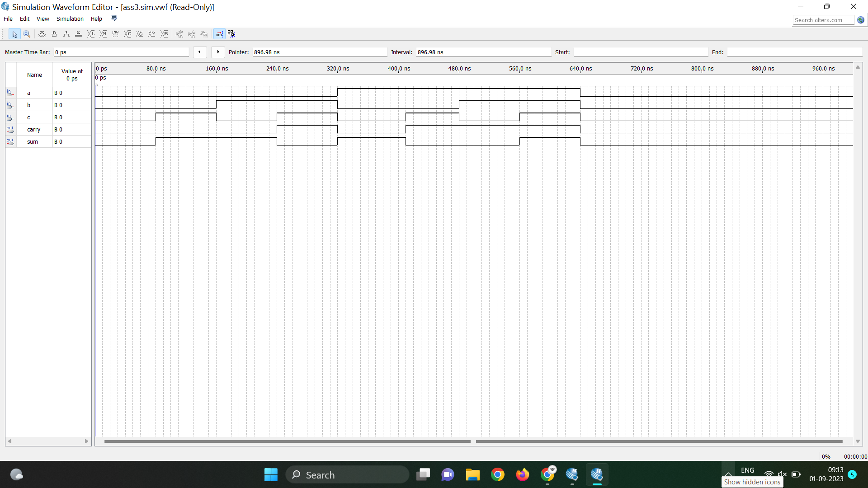Viewport: 868px width, 488px height.
Task: Step master time bar to next transition
Action: (x=218, y=52)
